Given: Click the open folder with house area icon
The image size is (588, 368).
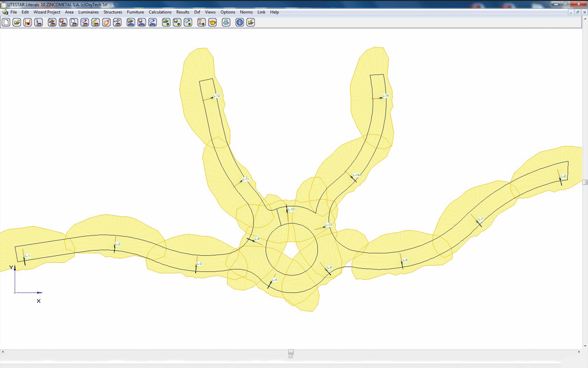Looking at the screenshot, I should 52,22.
